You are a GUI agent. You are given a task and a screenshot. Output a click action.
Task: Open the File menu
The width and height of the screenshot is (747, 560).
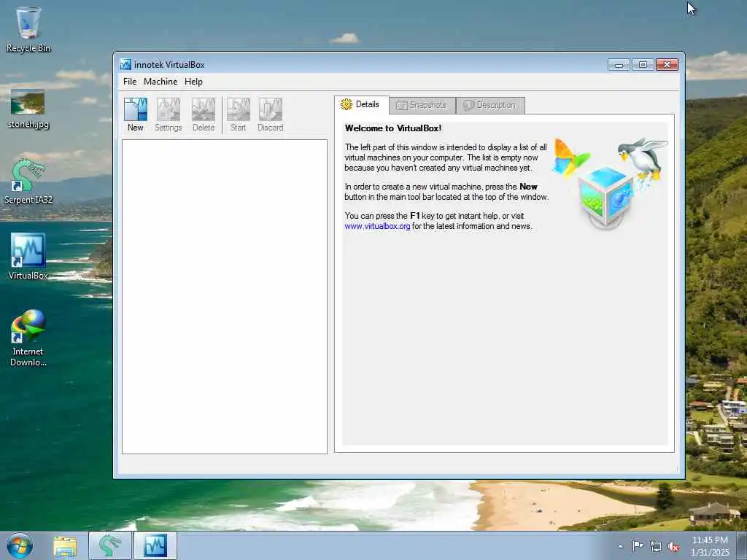point(130,82)
